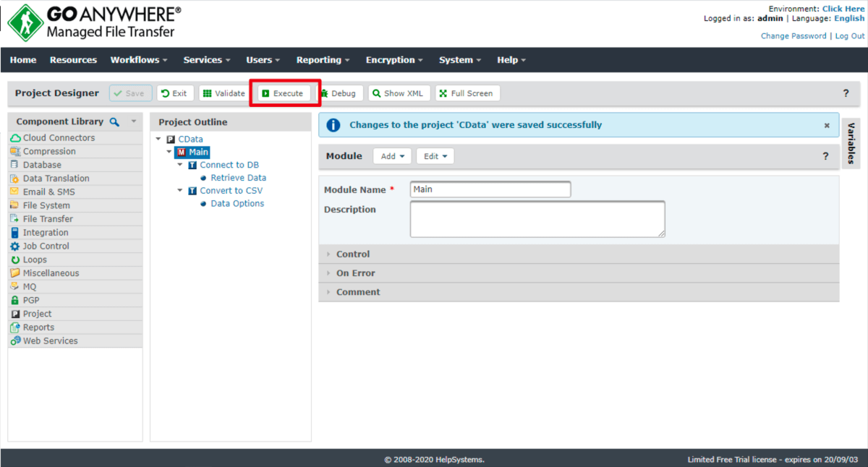The image size is (868, 467).
Task: Open Component Library options arrow
Action: point(134,121)
